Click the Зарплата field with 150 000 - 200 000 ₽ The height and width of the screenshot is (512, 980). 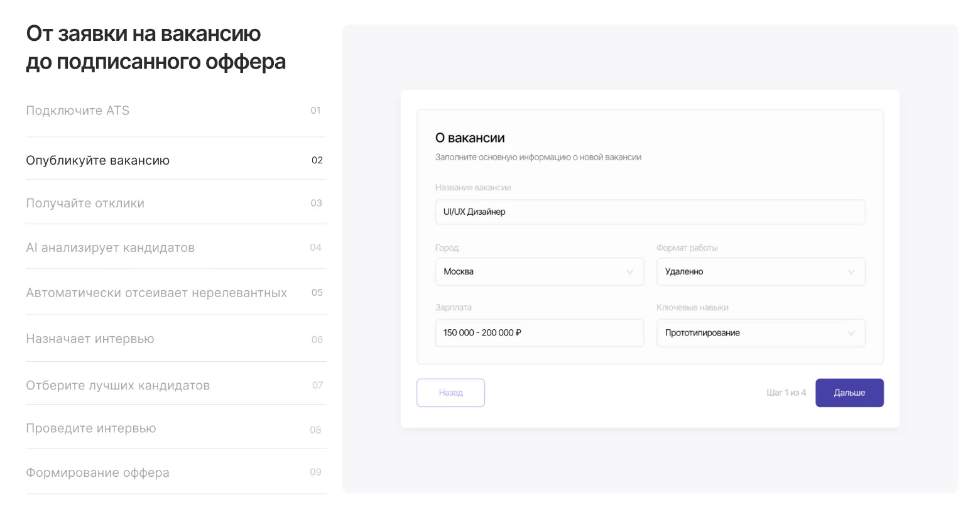click(540, 333)
